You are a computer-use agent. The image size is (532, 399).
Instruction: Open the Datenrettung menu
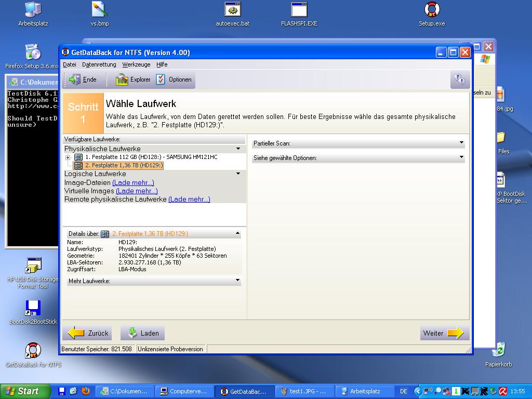(x=99, y=64)
